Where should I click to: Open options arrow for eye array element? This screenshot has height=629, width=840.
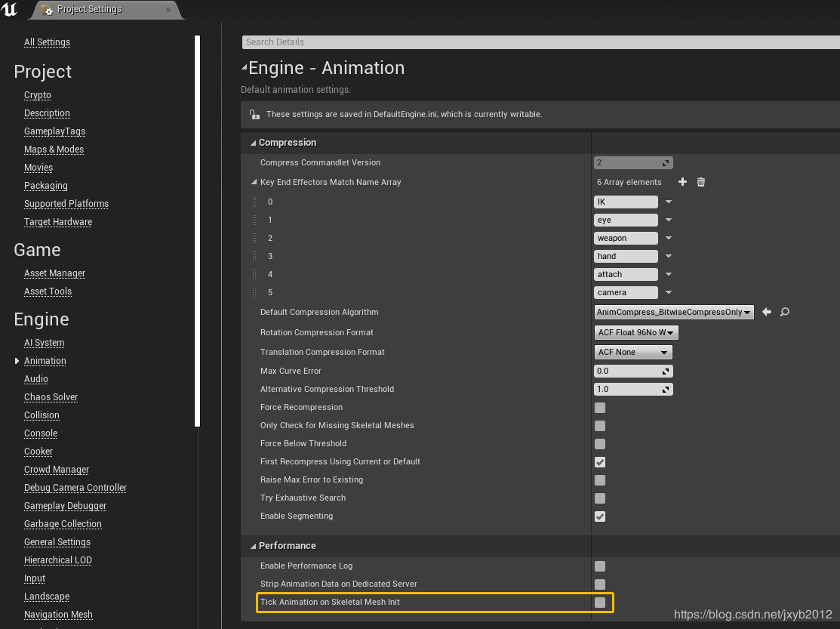tap(669, 220)
